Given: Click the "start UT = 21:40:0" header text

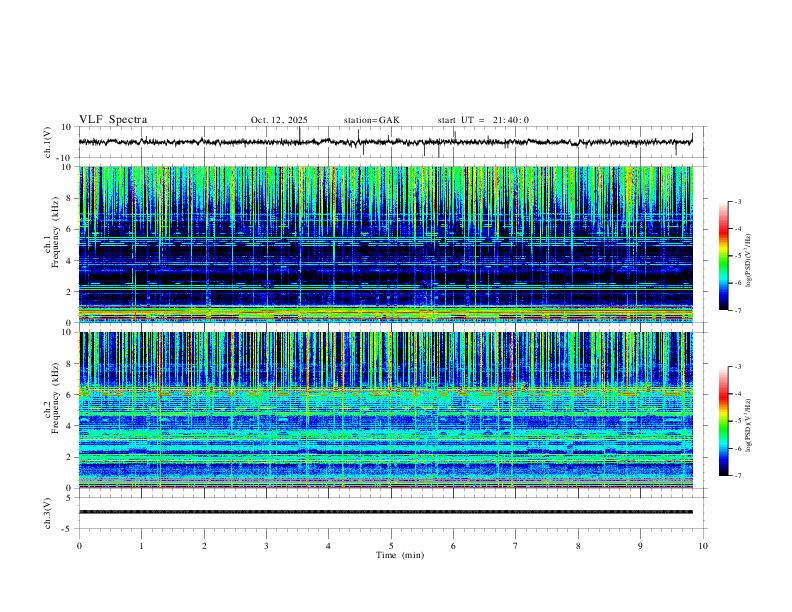Looking at the screenshot, I should click(x=483, y=120).
